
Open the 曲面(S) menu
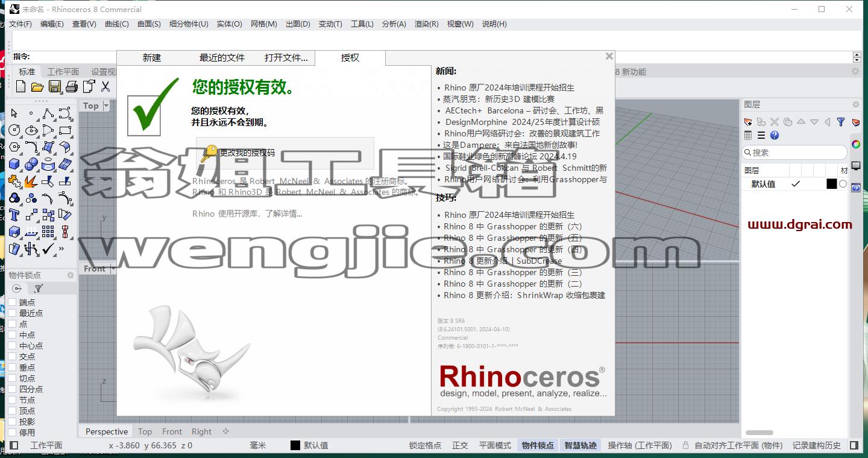tap(149, 24)
